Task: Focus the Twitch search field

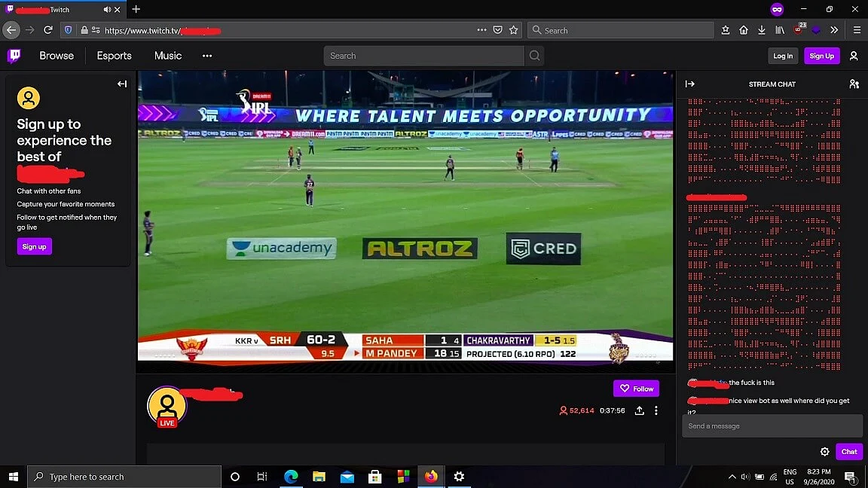Action: tap(424, 56)
